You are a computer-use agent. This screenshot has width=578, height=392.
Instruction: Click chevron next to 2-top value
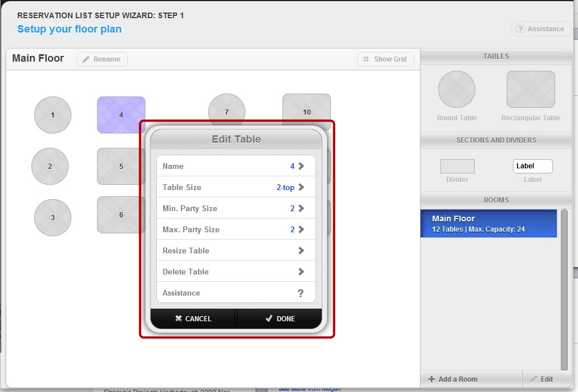point(301,187)
